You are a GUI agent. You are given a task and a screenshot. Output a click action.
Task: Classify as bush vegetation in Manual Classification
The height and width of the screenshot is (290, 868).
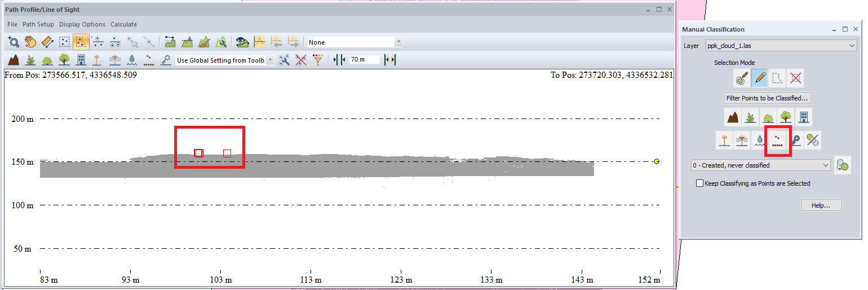coord(768,117)
